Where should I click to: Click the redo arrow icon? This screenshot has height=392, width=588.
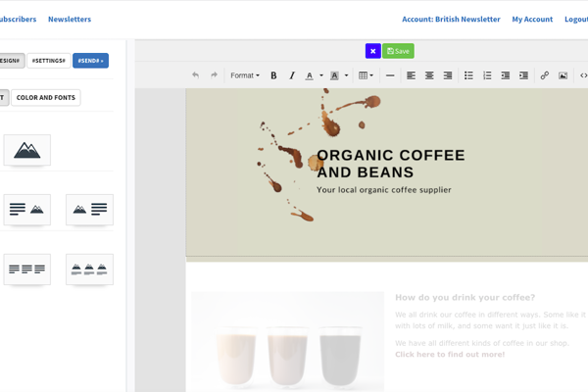pos(214,75)
